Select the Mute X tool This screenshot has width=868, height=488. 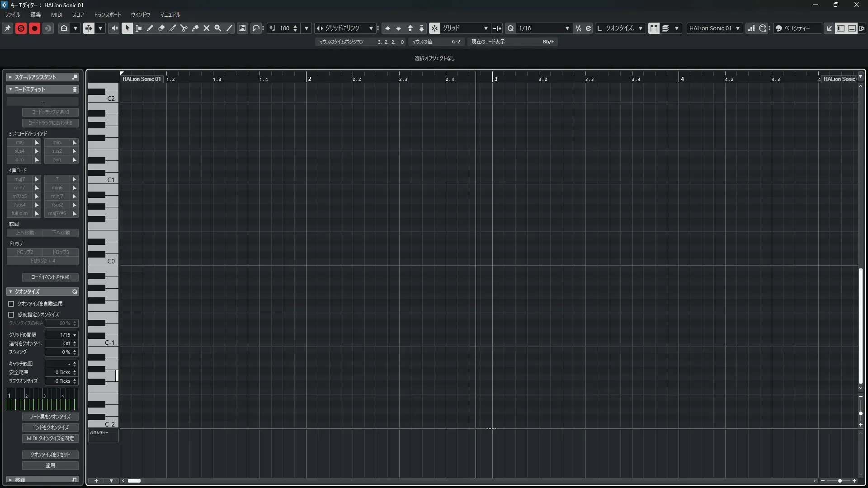coord(207,28)
